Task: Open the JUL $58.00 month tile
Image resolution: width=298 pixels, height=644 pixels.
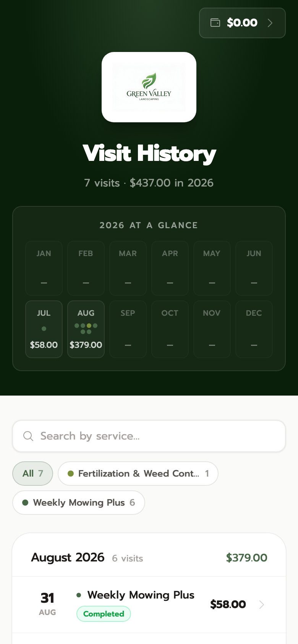Action: 44,329
